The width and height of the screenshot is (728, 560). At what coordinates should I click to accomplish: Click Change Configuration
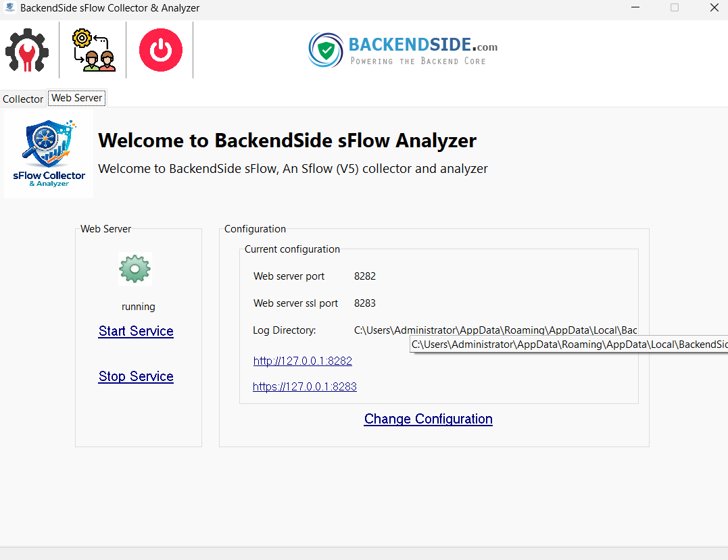(x=428, y=419)
